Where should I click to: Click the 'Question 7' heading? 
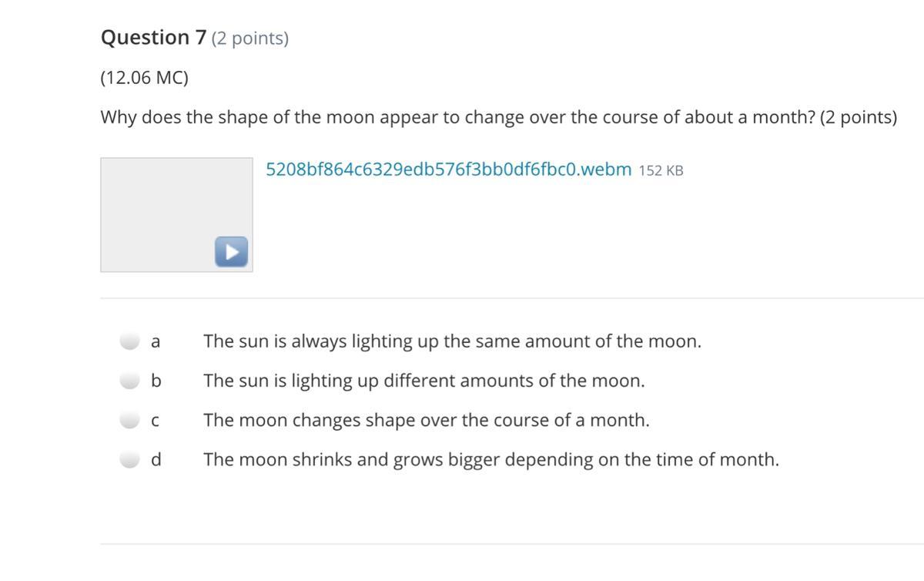pos(154,38)
